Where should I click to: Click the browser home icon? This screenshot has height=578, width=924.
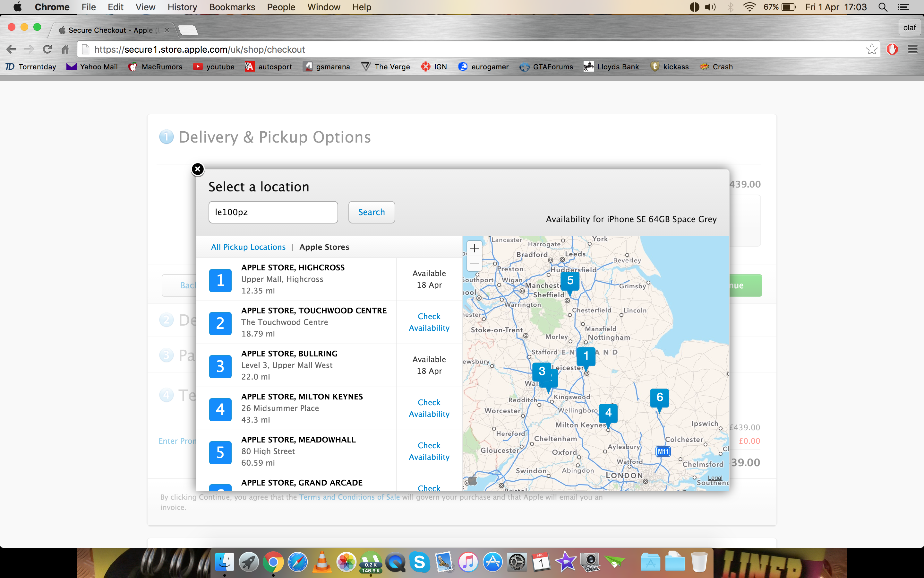[x=65, y=49]
